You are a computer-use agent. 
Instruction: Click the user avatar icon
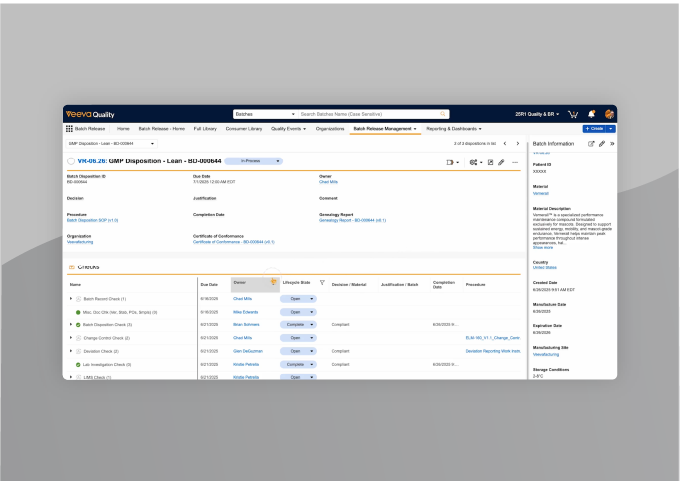click(609, 114)
